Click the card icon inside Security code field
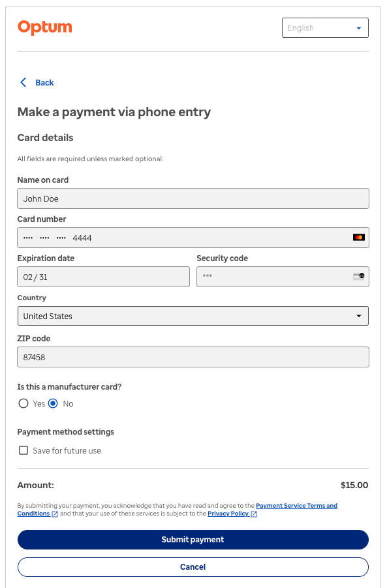The image size is (387, 588). (x=358, y=276)
